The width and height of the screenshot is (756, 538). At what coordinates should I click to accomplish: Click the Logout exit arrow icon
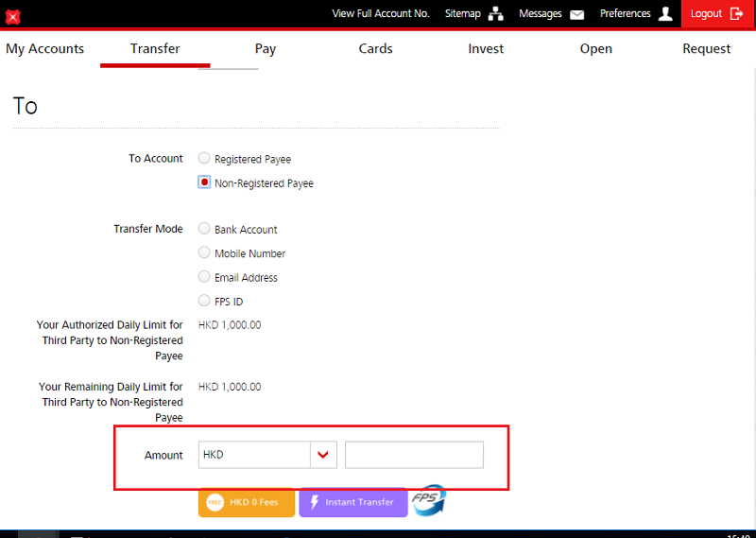coord(737,14)
